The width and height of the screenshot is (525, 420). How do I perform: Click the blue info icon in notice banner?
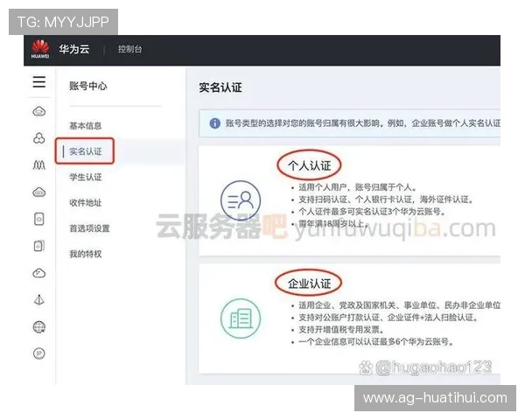(214, 123)
